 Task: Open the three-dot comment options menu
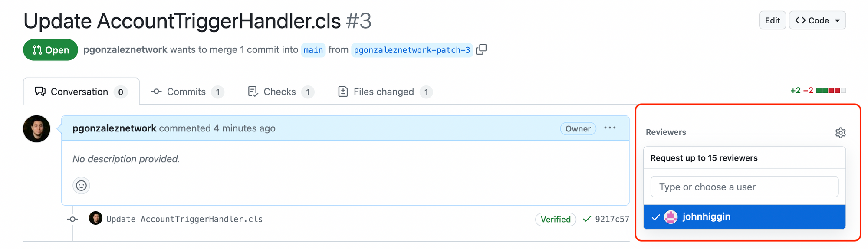click(610, 128)
